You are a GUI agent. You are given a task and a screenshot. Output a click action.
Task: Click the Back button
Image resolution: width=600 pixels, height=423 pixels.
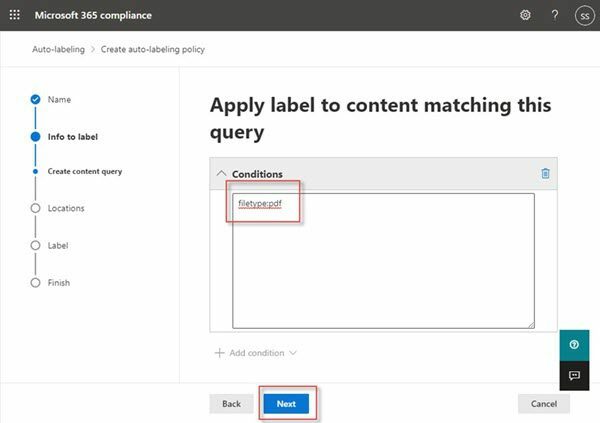tap(231, 403)
